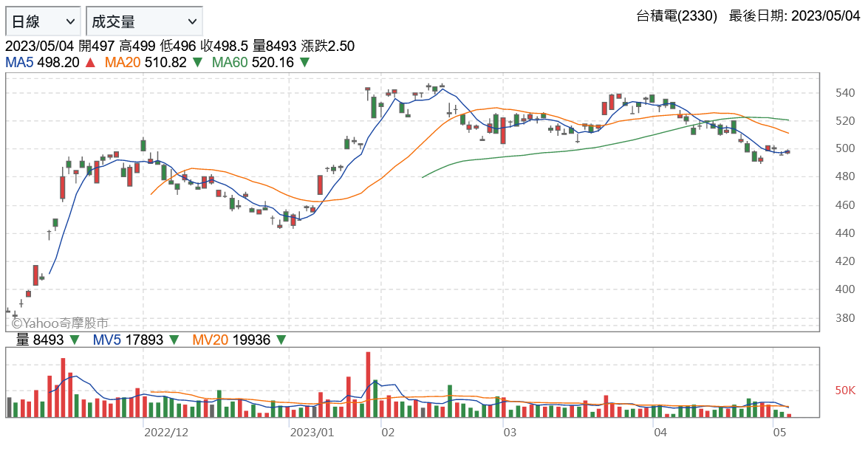Click the 03 month axis label
This screenshot has height=454, width=868.
point(510,433)
